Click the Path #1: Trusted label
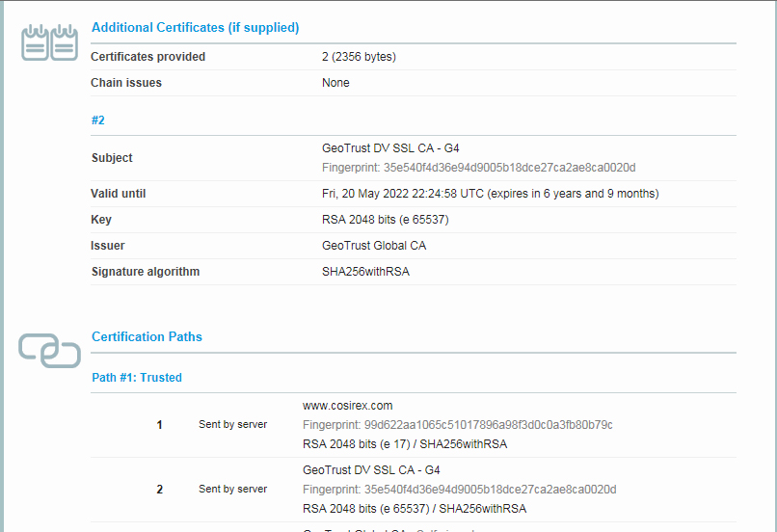This screenshot has width=777, height=532. [x=136, y=378]
